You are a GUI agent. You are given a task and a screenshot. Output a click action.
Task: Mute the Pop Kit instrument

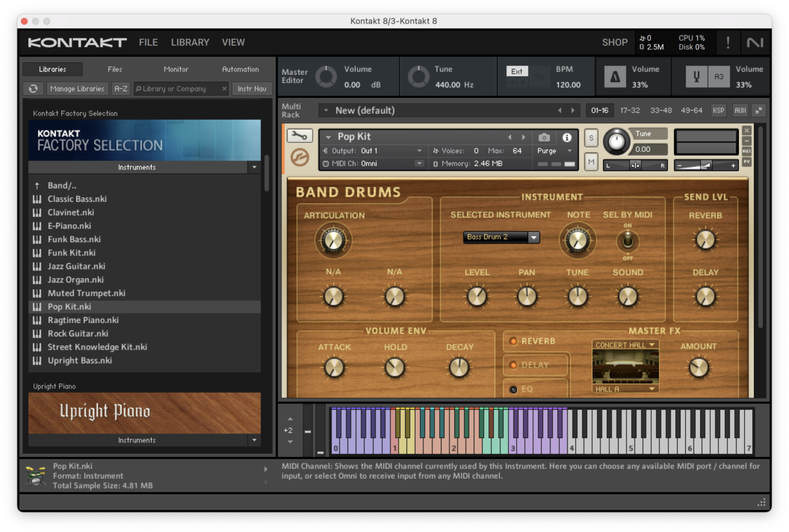point(591,161)
